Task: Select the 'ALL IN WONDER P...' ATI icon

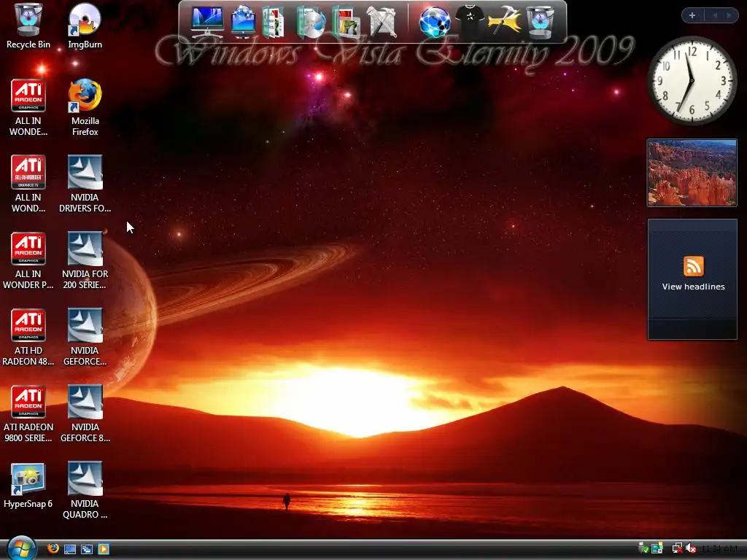Action: pos(28,260)
